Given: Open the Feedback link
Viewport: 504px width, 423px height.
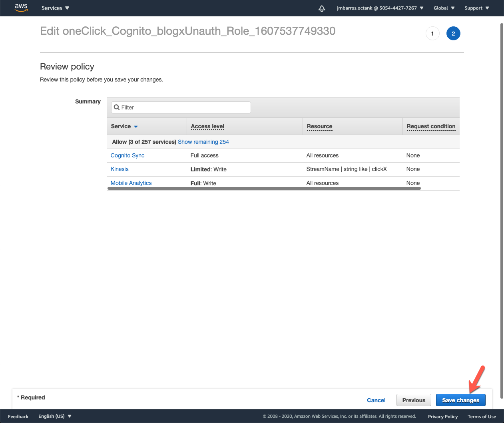Looking at the screenshot, I should coord(18,416).
